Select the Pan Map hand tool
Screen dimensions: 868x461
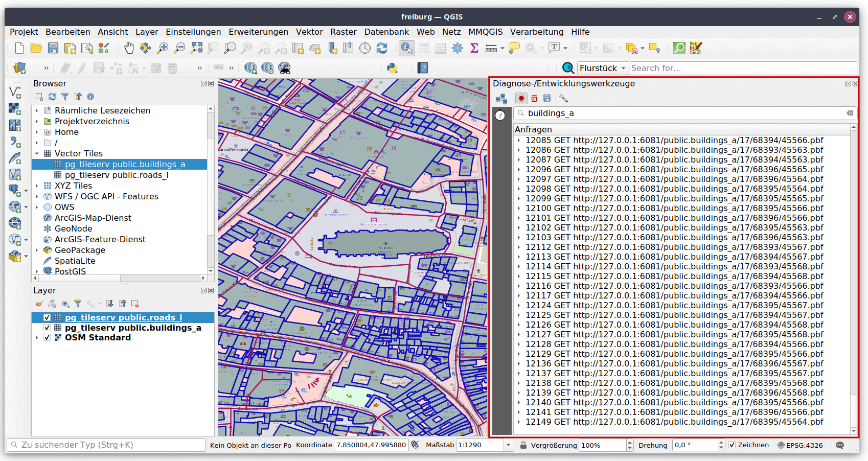tap(129, 48)
